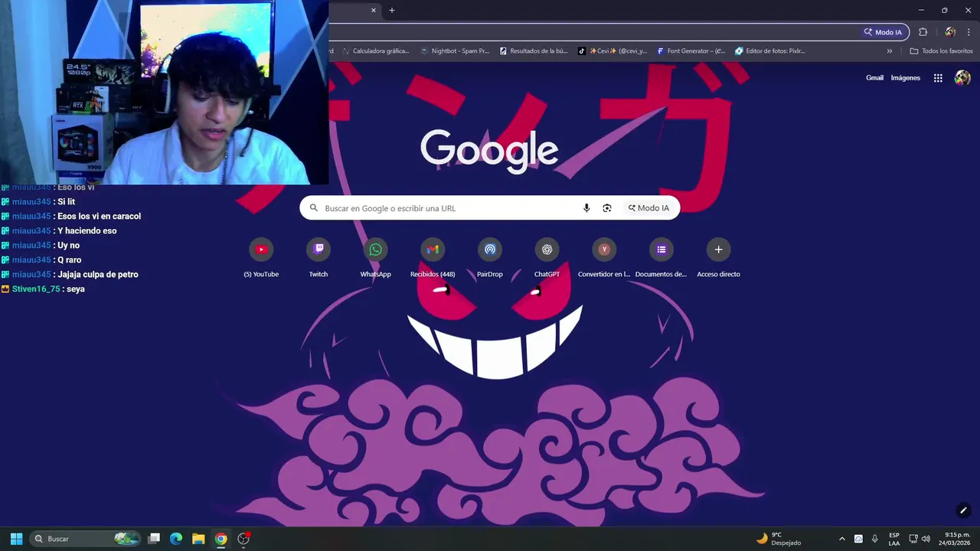Open the Todos los favoritos folder
The image size is (980, 551).
pos(942,51)
